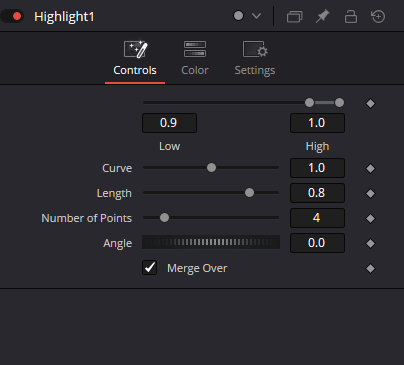Click the Low handle of range slider
The image size is (404, 365).
309,103
